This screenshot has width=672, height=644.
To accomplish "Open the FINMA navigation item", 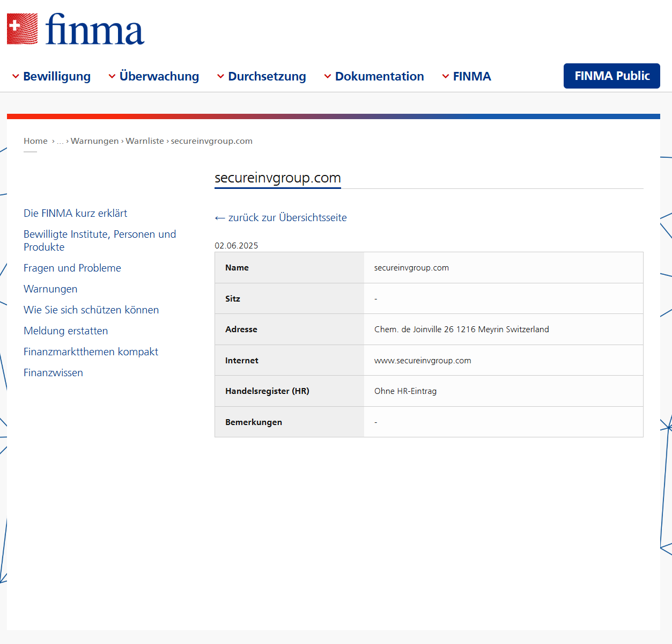I will [x=472, y=76].
